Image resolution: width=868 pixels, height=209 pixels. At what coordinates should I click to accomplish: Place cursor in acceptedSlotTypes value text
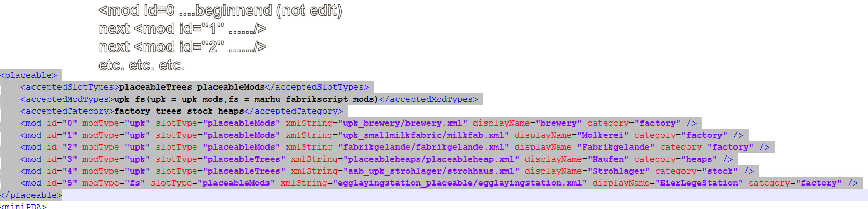coord(192,87)
